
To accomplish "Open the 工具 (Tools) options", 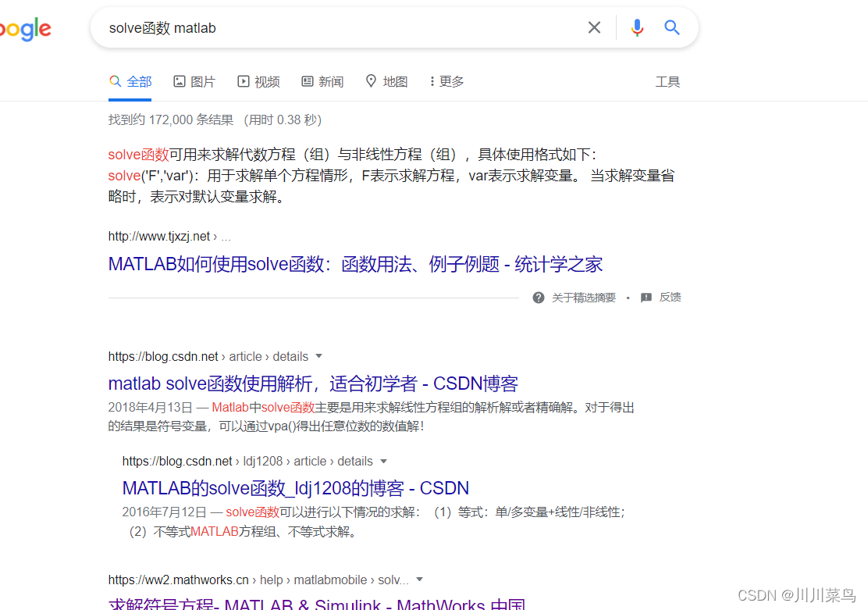I will coord(668,80).
